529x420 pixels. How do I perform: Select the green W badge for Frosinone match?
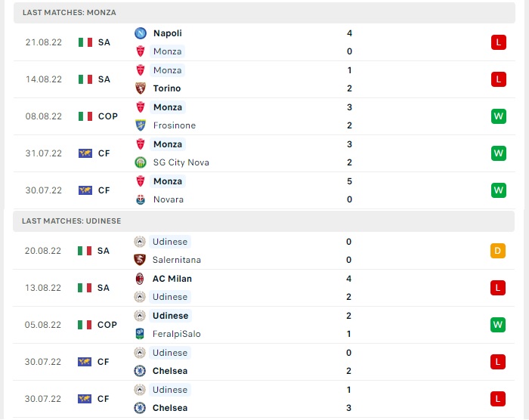click(499, 116)
